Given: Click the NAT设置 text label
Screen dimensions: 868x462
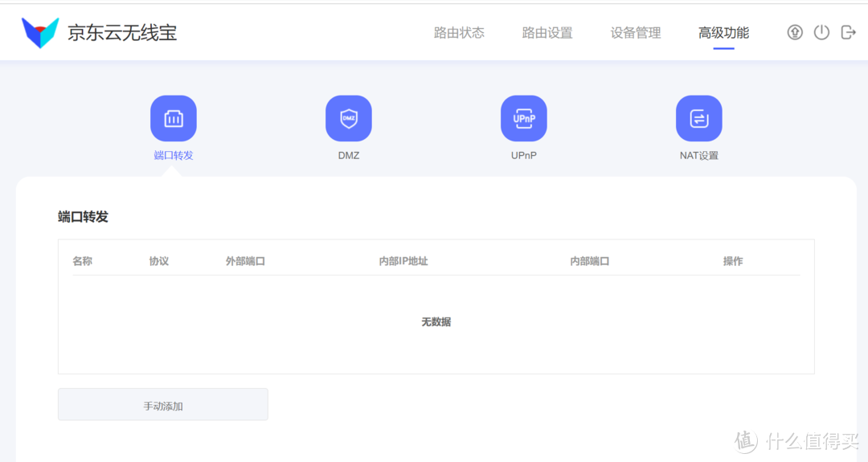Looking at the screenshot, I should 698,156.
